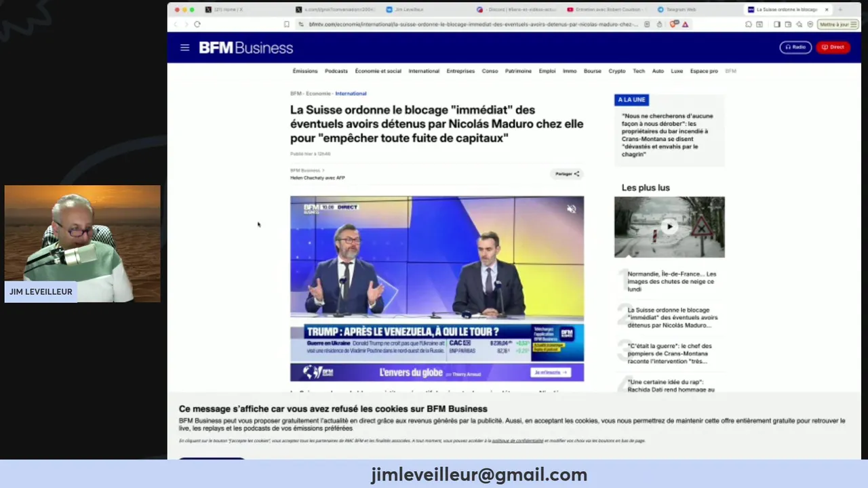Viewport: 868px width, 488px height.
Task: Click the author name Helen Chachaty avec AFP
Action: click(317, 178)
